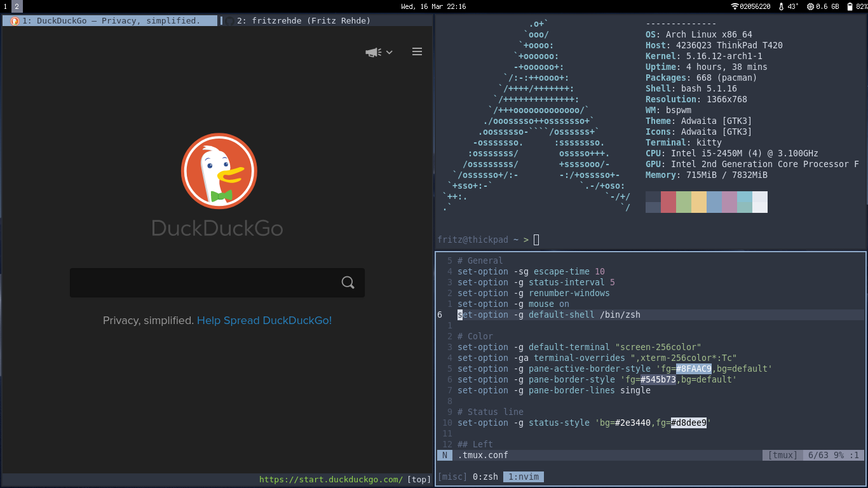Click the [tmux] filetype in nvim statusline

pos(782,455)
